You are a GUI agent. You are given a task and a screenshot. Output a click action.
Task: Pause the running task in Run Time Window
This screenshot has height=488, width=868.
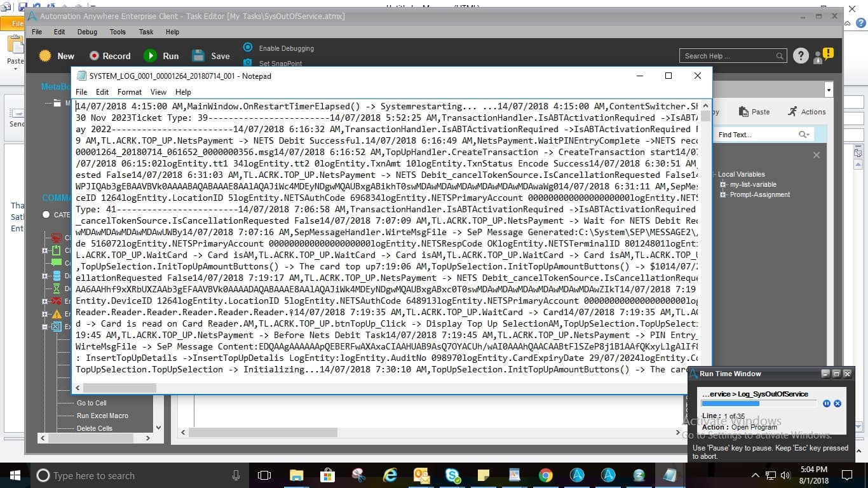(827, 403)
